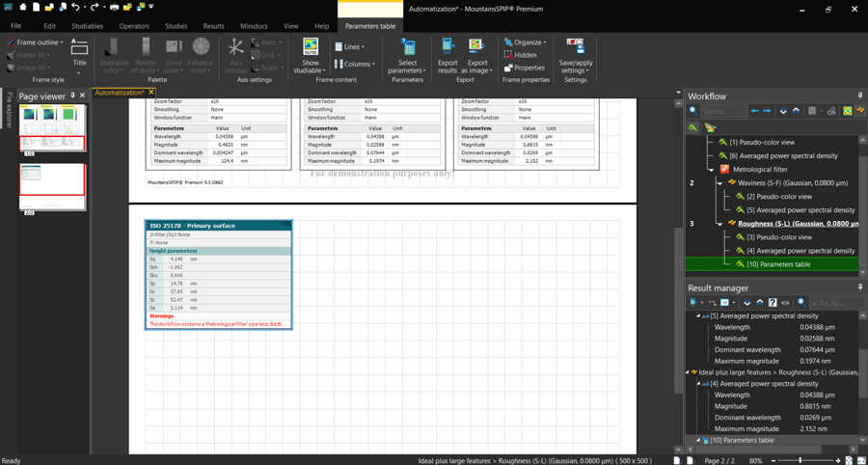Pin the Page viewer panel
Viewport: 868px width, 465px height.
tap(72, 96)
